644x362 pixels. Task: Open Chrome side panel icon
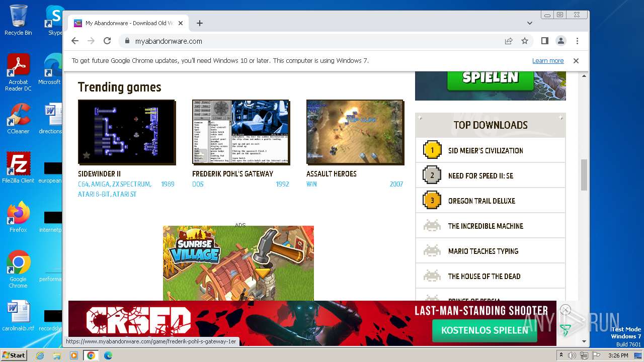(544, 41)
